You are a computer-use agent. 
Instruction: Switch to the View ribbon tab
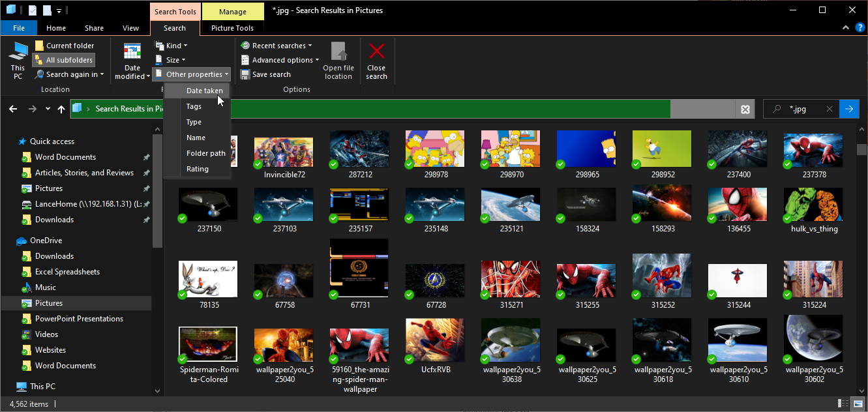[x=130, y=28]
